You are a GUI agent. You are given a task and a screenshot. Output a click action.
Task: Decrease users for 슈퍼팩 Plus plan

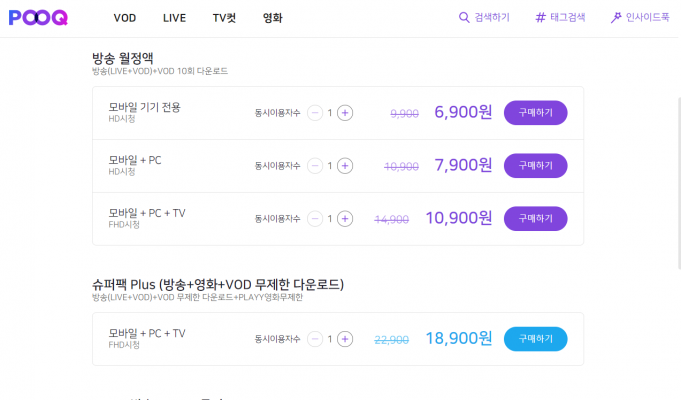pyautogui.click(x=315, y=339)
